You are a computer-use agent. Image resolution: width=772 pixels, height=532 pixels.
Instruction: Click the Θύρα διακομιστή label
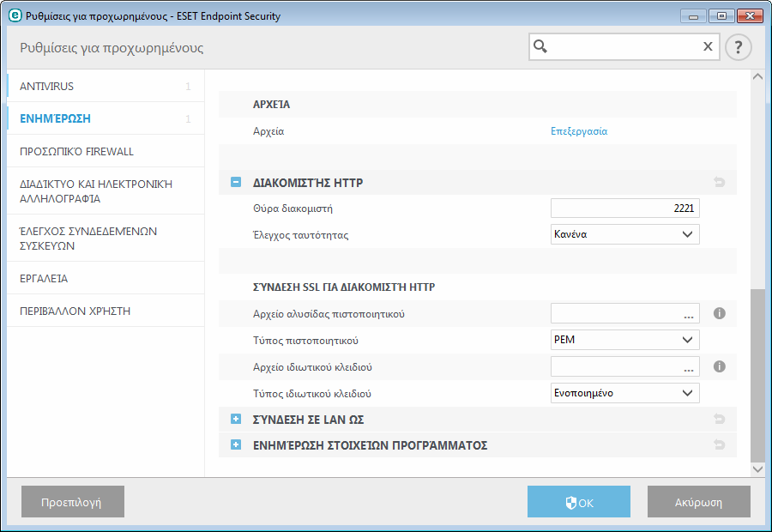[x=293, y=209]
